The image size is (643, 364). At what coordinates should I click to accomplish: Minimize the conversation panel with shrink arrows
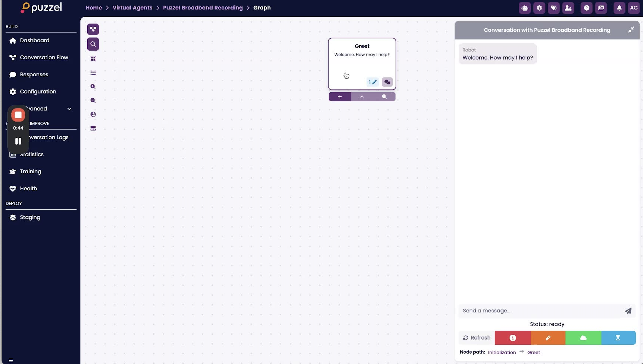pos(631,30)
